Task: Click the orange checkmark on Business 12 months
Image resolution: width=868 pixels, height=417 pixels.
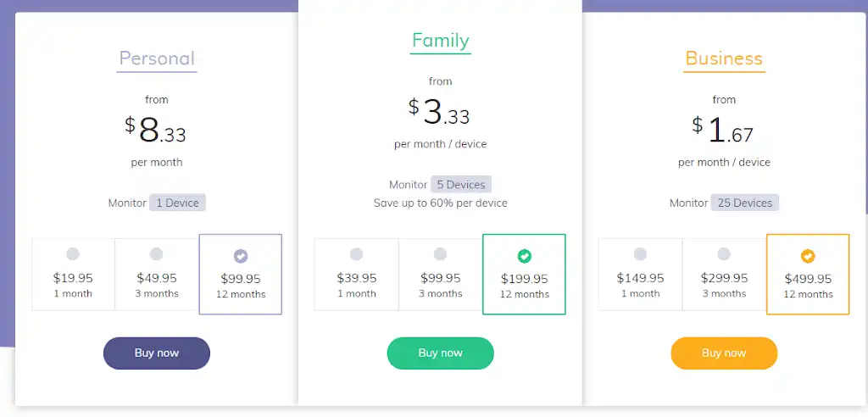Action: (x=808, y=256)
